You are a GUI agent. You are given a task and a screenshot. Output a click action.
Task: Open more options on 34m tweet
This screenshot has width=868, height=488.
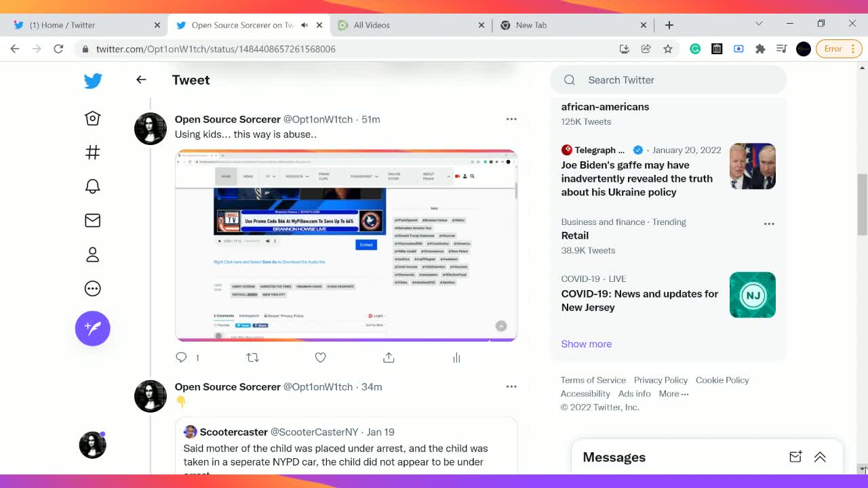click(x=511, y=387)
